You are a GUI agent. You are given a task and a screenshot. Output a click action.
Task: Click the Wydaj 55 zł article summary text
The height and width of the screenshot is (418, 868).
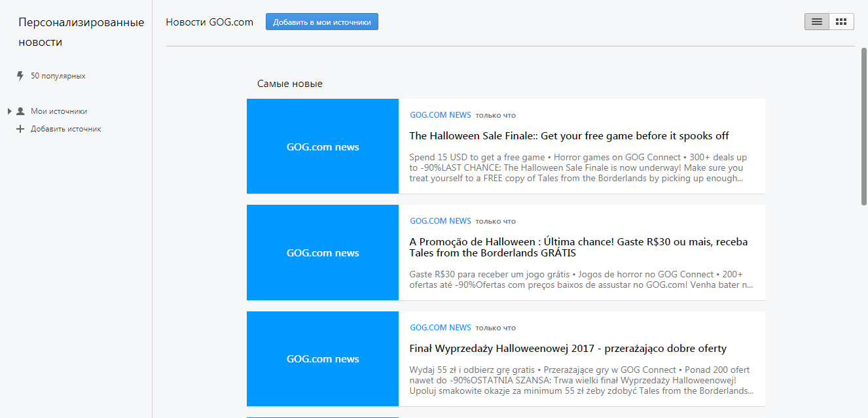(581, 381)
